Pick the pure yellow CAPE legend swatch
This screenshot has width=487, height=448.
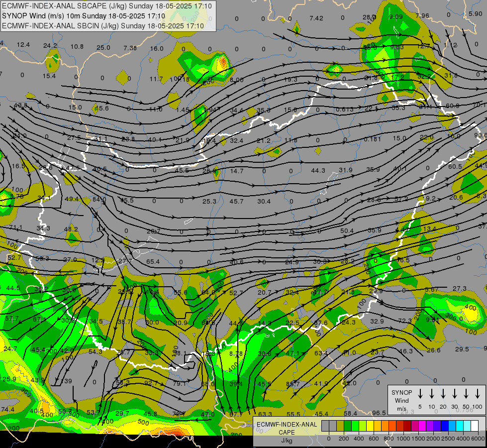click(370, 426)
